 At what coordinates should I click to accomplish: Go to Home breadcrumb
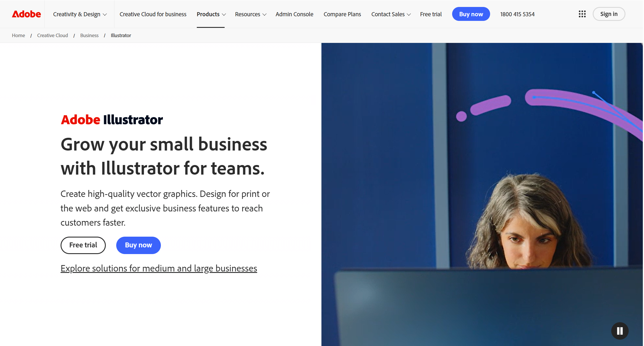18,35
